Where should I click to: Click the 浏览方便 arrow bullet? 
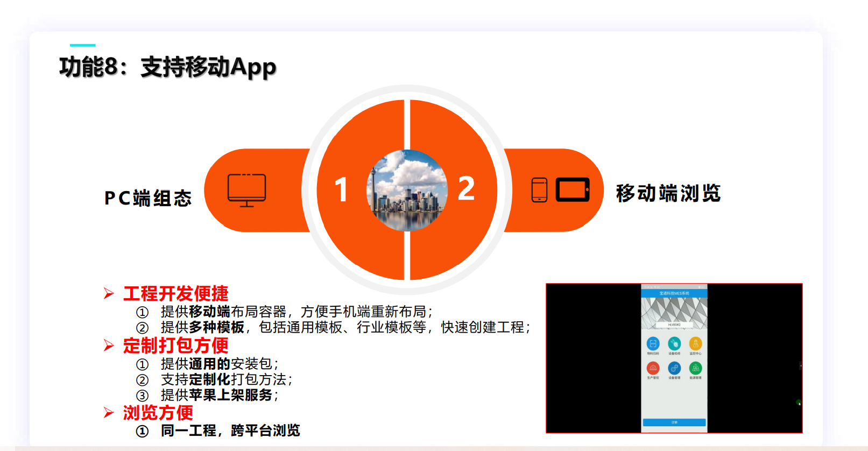pos(109,413)
